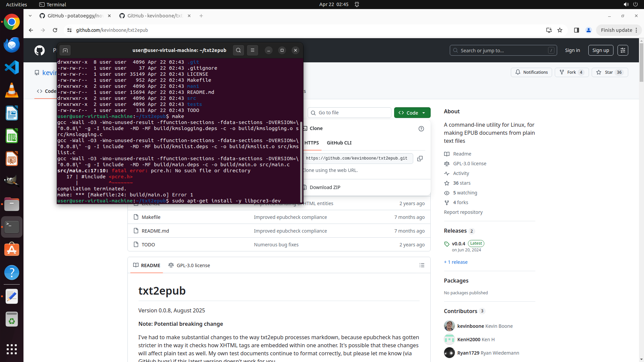The width and height of the screenshot is (644, 362).
Task: Click the GitHub logo home icon
Action: [x=40, y=50]
